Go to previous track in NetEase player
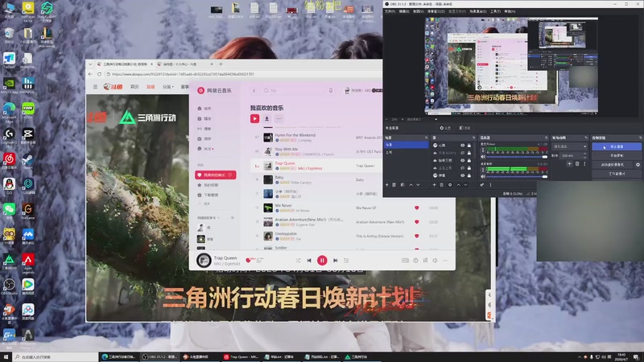 (x=309, y=260)
